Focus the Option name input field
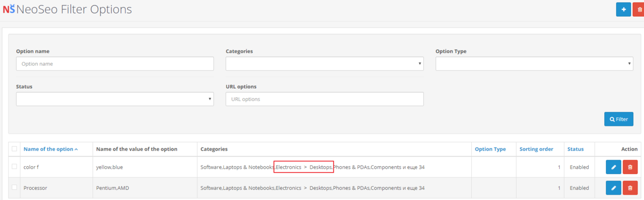Viewport: 644px width, 200px height. tap(115, 63)
